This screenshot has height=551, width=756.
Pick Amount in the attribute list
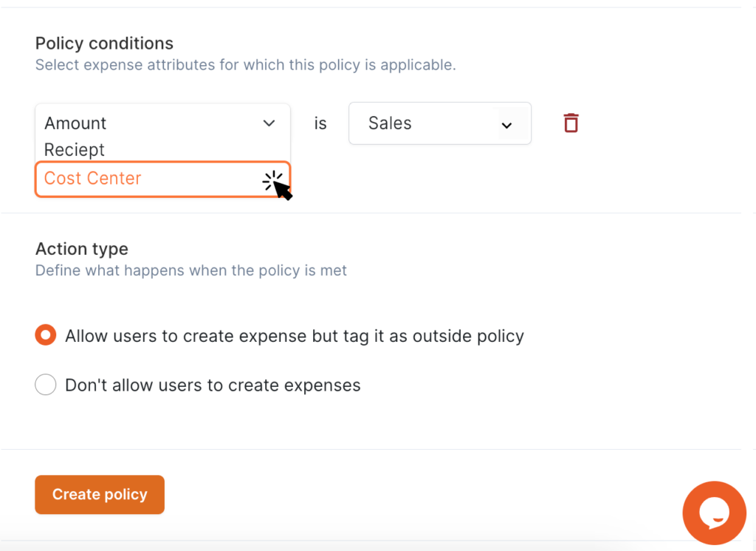point(75,123)
